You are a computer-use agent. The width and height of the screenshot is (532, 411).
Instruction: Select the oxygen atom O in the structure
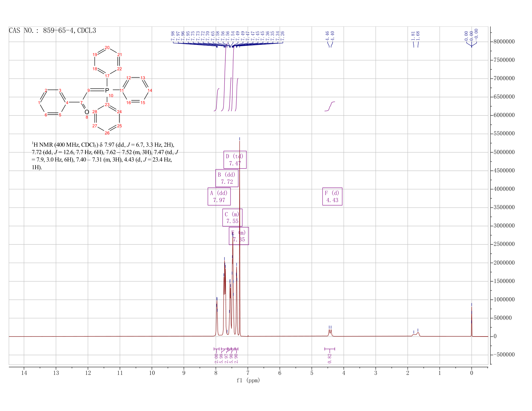87,112
